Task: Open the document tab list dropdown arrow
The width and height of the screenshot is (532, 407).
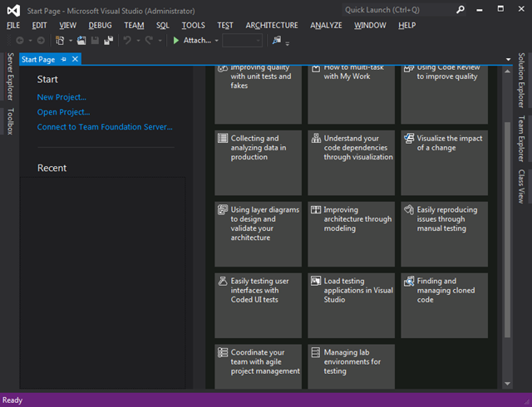Action: click(508, 60)
